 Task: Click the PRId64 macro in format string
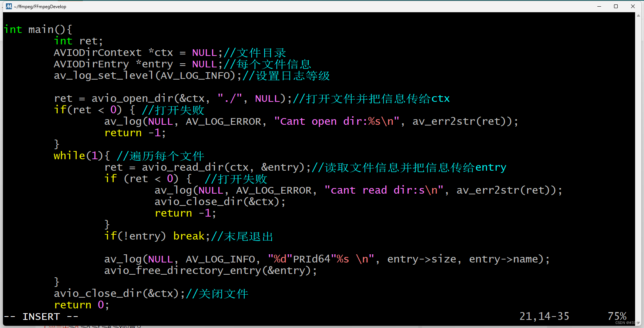point(312,259)
